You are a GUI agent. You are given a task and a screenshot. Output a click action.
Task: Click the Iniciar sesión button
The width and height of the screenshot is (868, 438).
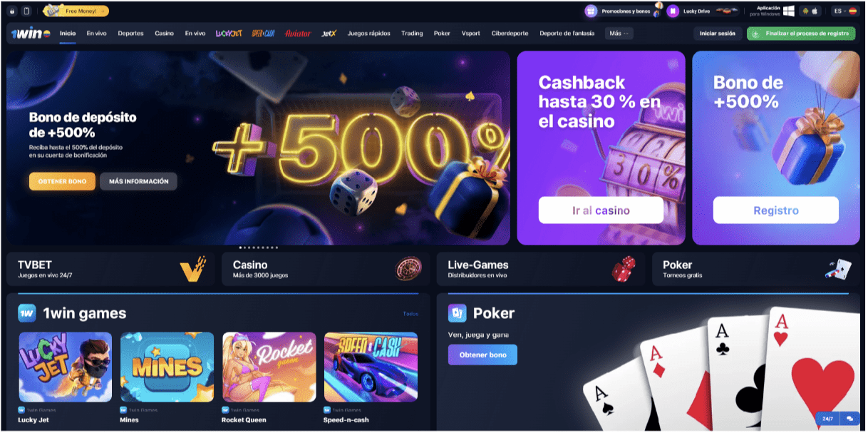point(717,34)
